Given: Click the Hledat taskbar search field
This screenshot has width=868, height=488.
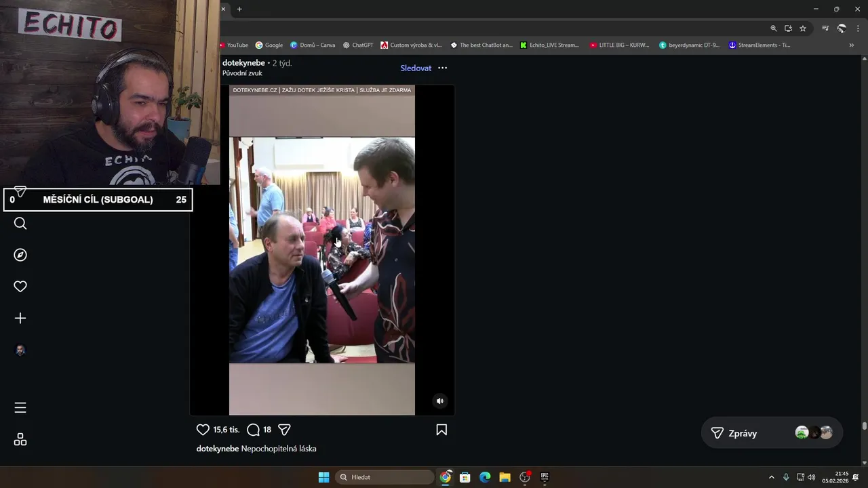Looking at the screenshot, I should click(x=386, y=477).
